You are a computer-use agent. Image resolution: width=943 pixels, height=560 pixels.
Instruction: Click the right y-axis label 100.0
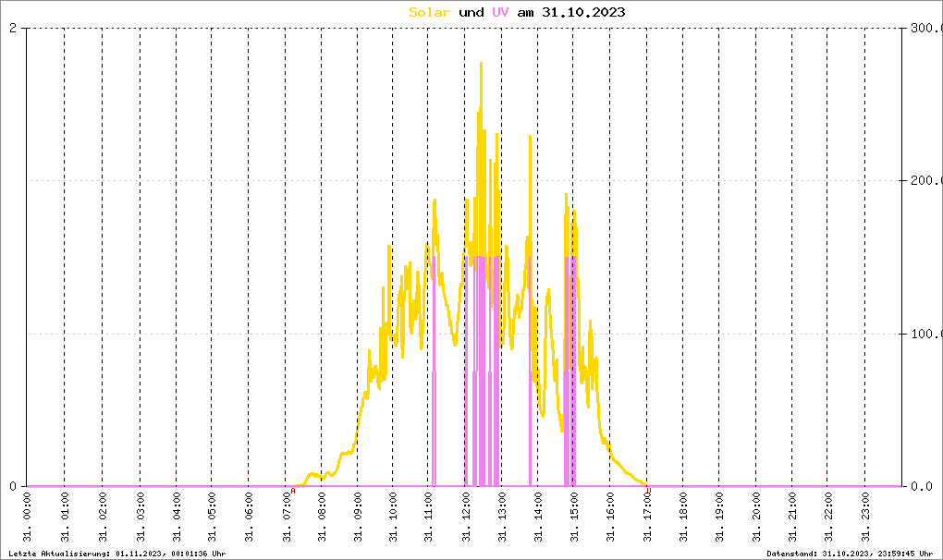tap(923, 334)
